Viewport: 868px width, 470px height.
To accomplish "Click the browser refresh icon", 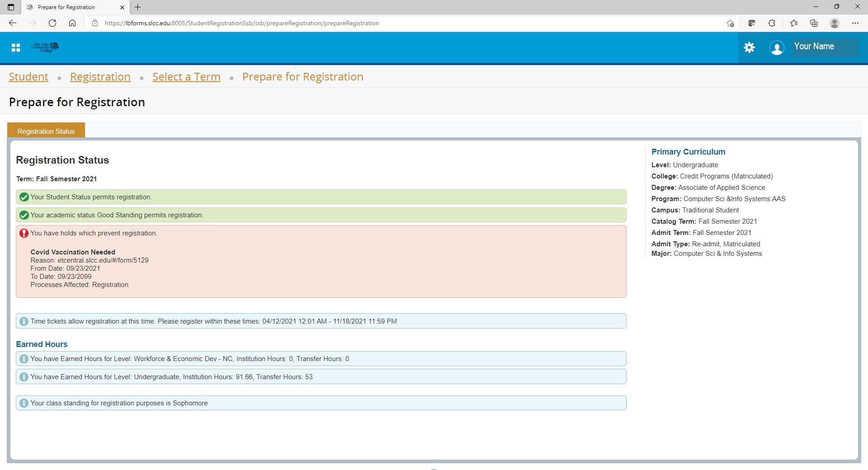I will pyautogui.click(x=52, y=23).
